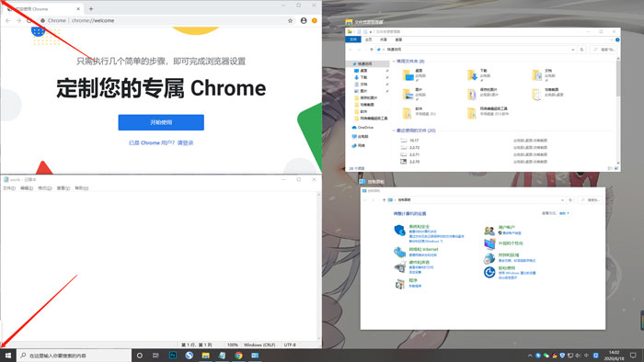
Task: Close the Chrome welcome tab
Action: (x=78, y=8)
